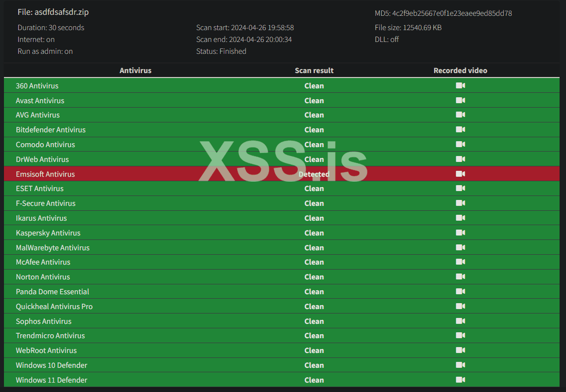The width and height of the screenshot is (566, 392).
Task: Select the DLL: off text
Action: pyautogui.click(x=387, y=39)
